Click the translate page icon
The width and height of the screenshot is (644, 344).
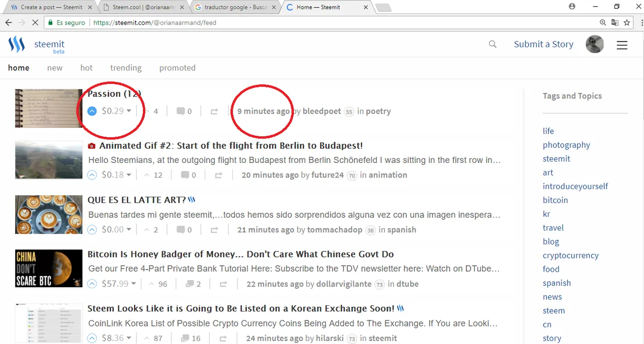[x=615, y=23]
